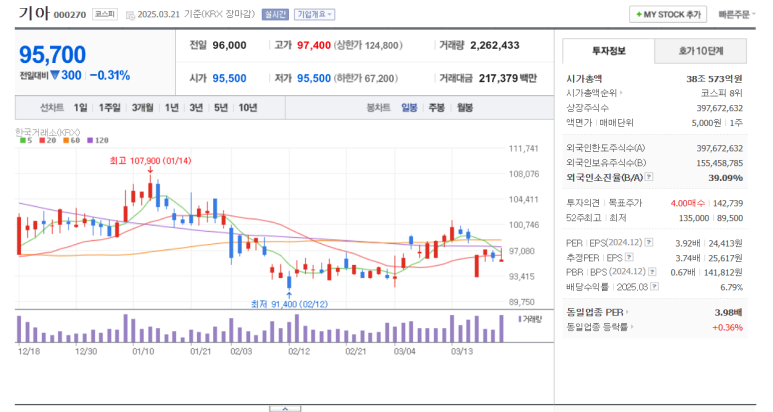773x412 pixels.
Task: Click the 시가총액 value 38조 573억원
Action: (x=714, y=79)
